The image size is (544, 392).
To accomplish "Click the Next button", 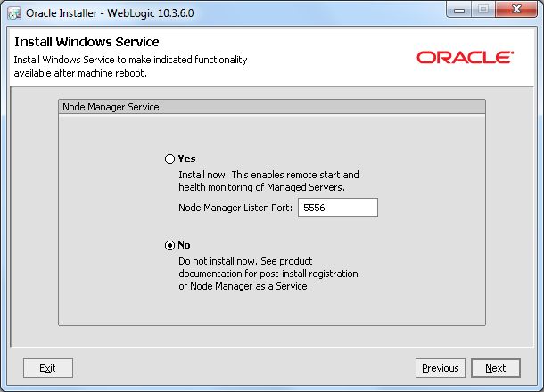I will pos(496,368).
